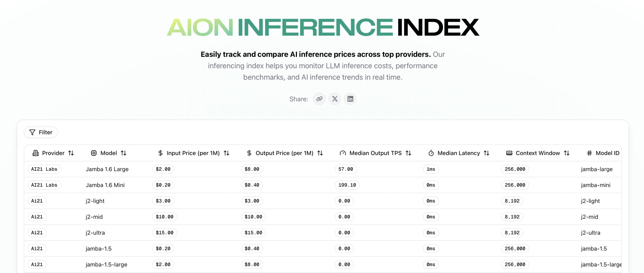Select the jamba-1.5-large model row
The width and height of the screenshot is (644, 273).
(x=323, y=264)
